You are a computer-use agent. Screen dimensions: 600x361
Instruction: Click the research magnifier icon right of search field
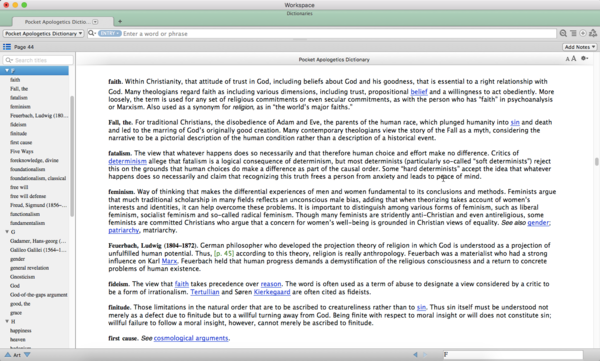pyautogui.click(x=563, y=33)
